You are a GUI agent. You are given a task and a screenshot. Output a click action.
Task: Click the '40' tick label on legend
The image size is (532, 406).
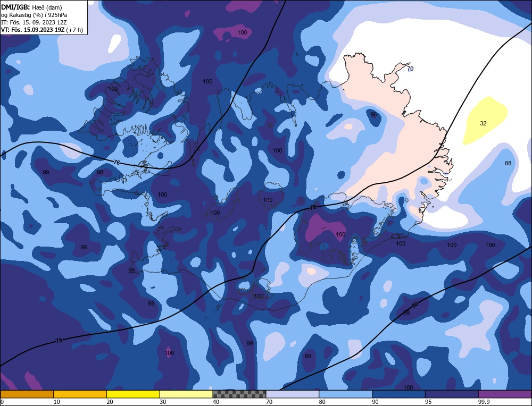coord(216,402)
